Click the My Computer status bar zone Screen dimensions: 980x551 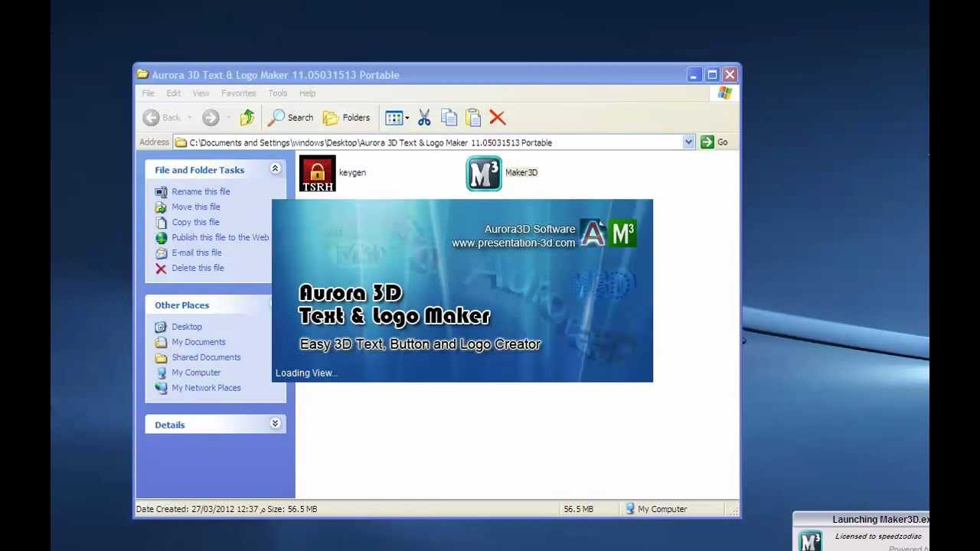(656, 509)
